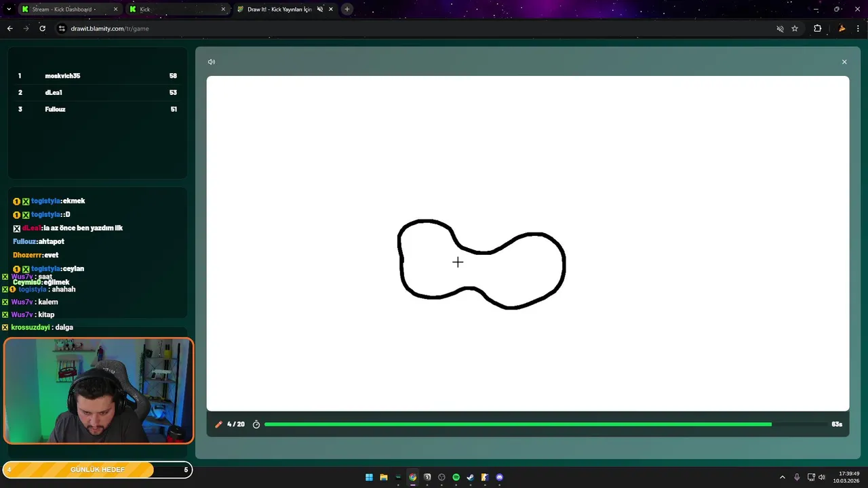Image resolution: width=868 pixels, height=488 pixels.
Task: Select Fullouz leaderboard row
Action: (98, 109)
